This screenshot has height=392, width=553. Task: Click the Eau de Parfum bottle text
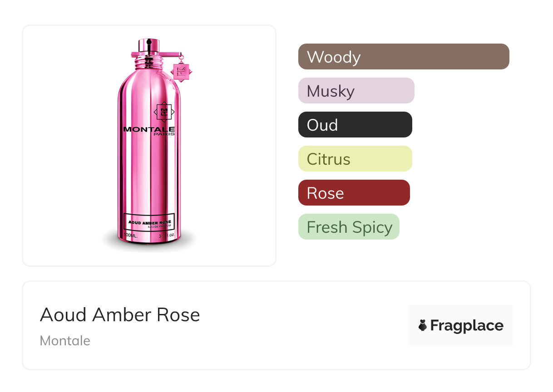pyautogui.click(x=161, y=226)
